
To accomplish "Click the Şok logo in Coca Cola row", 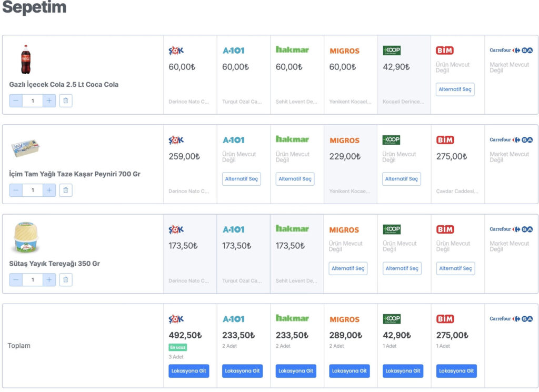I will point(176,51).
